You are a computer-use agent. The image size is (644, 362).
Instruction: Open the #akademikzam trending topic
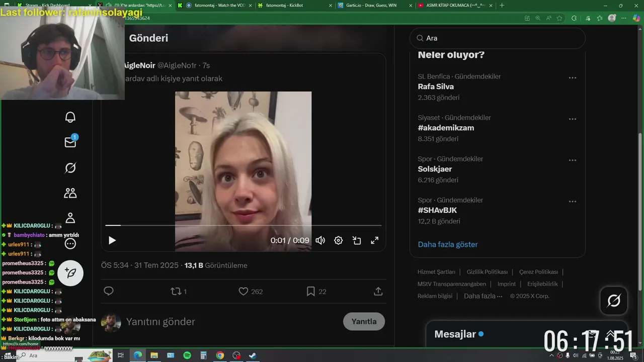446,128
